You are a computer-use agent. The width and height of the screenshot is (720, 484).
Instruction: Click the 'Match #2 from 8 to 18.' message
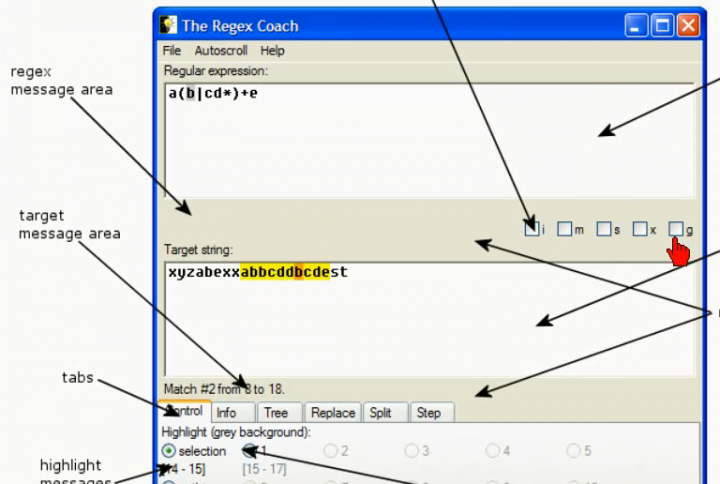tap(224, 389)
